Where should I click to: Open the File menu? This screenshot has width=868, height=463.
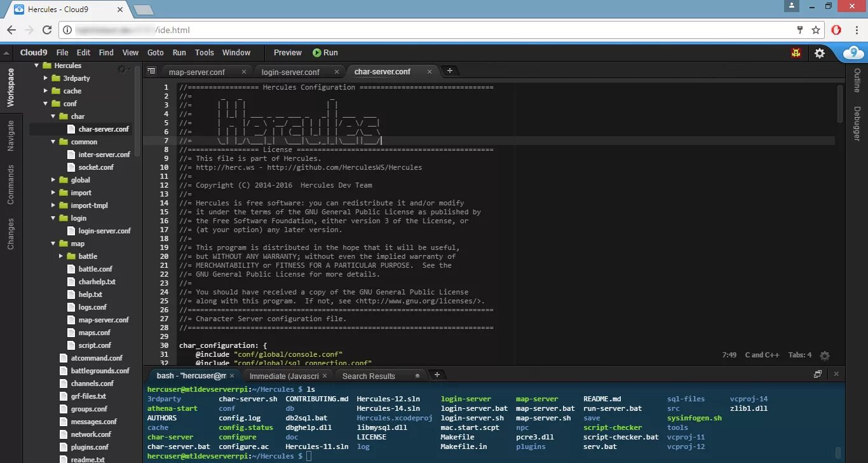(x=62, y=53)
